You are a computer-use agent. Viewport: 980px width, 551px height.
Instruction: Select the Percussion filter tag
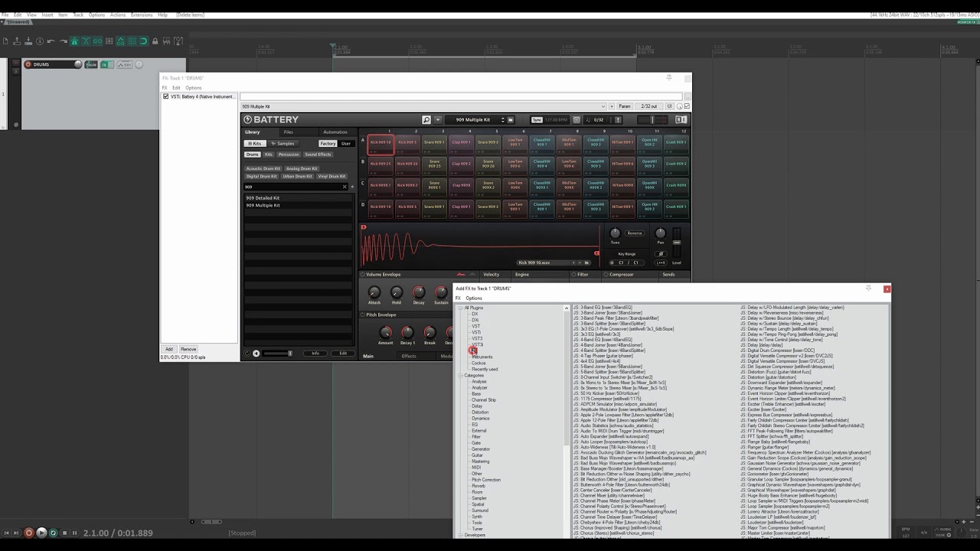[289, 155]
